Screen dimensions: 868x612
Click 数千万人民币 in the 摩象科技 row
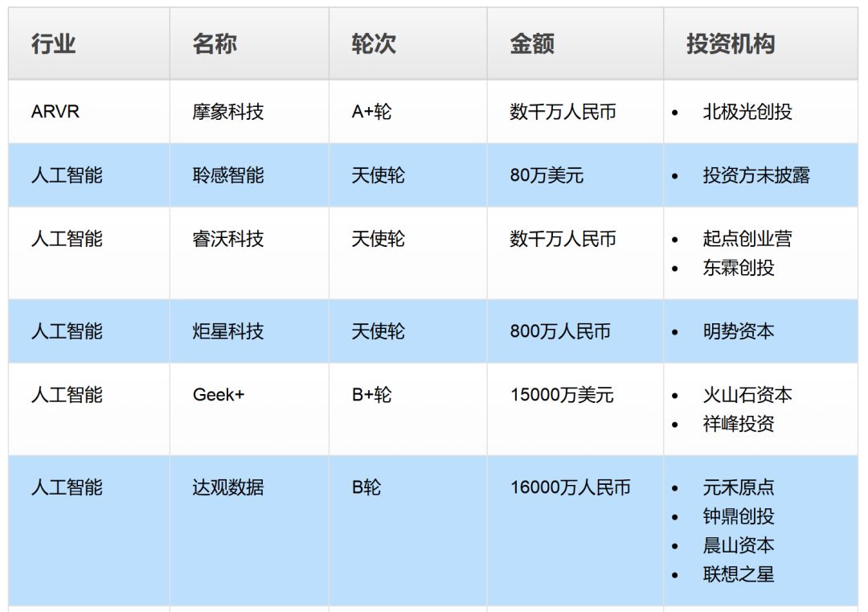point(563,111)
